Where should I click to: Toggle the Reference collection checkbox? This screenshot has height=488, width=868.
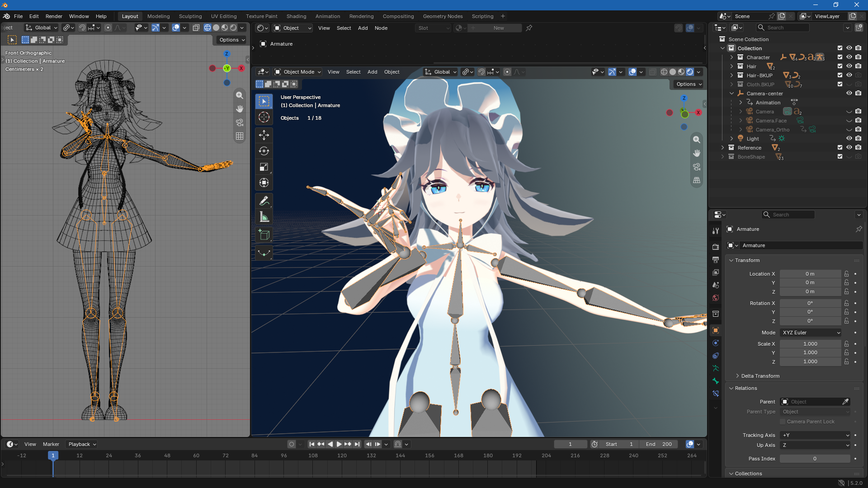(x=840, y=148)
